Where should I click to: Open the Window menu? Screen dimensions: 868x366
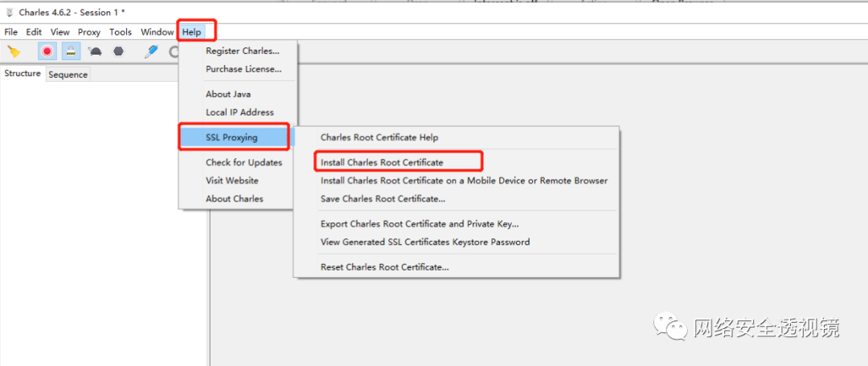[158, 32]
